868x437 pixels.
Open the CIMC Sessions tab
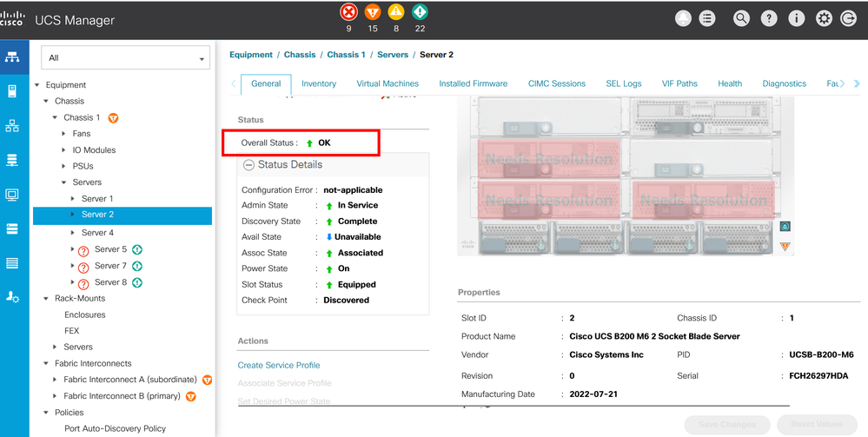tap(557, 83)
